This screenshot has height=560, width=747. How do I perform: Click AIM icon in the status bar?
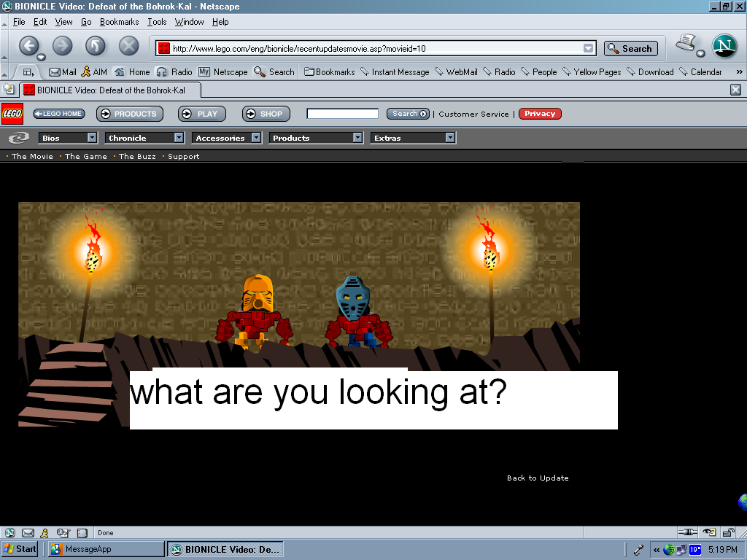(x=44, y=533)
